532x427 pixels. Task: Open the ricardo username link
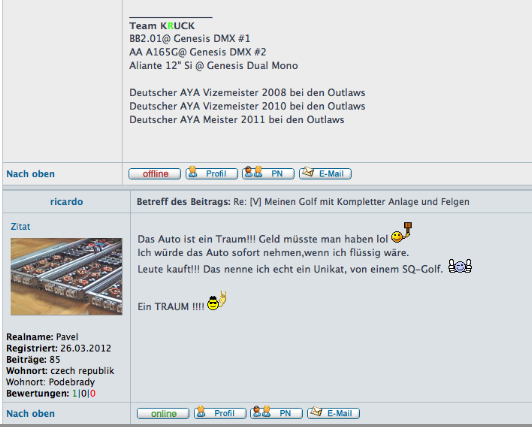(66, 202)
